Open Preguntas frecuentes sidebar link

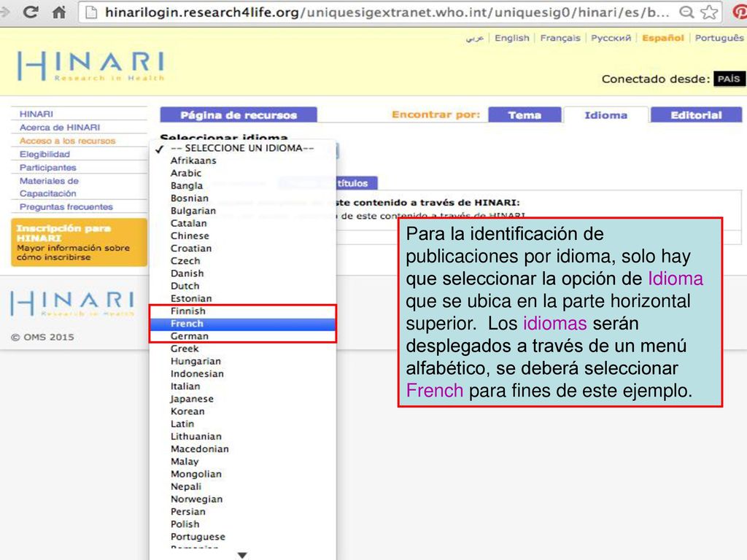66,206
